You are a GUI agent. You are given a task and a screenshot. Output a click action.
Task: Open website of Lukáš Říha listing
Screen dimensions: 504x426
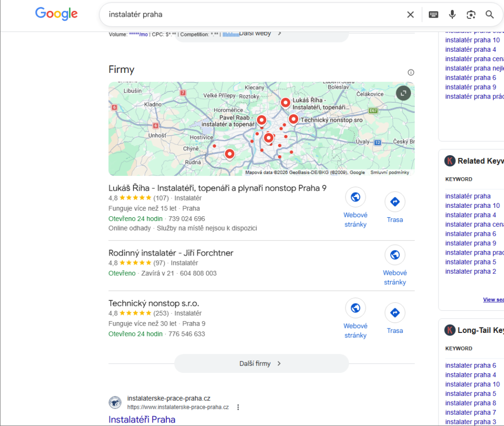[x=355, y=198]
